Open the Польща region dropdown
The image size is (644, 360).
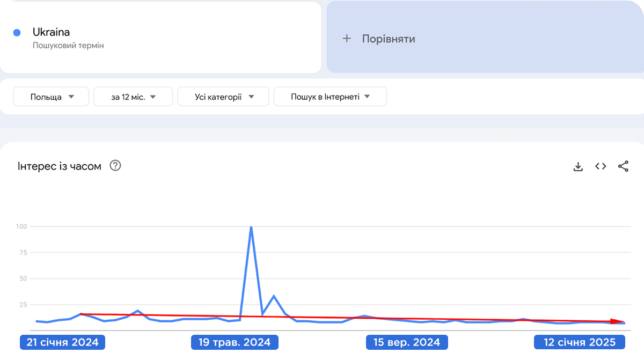52,97
